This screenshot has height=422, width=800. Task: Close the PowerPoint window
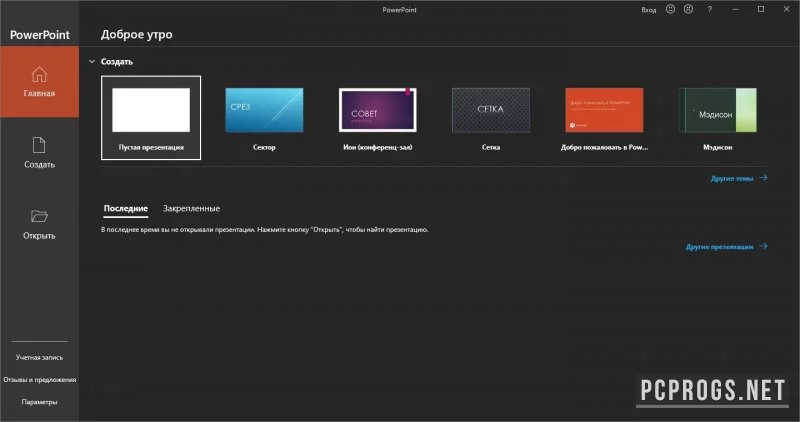[x=786, y=9]
